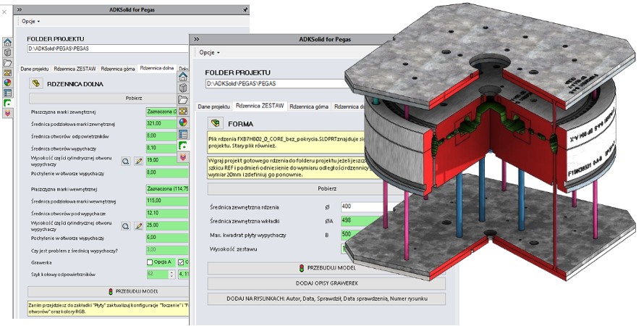The image size is (644, 326).
Task: Click the FORMA assembly icon button
Action: pos(215,123)
